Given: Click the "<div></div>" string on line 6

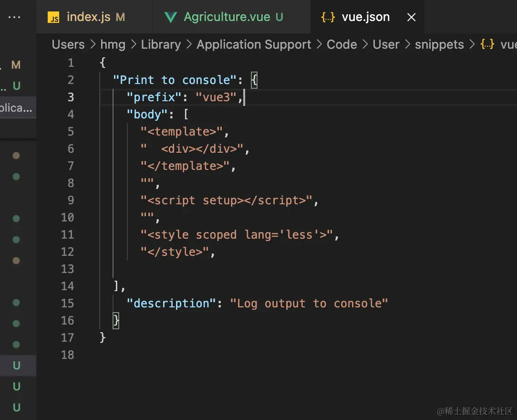Looking at the screenshot, I should (x=192, y=148).
